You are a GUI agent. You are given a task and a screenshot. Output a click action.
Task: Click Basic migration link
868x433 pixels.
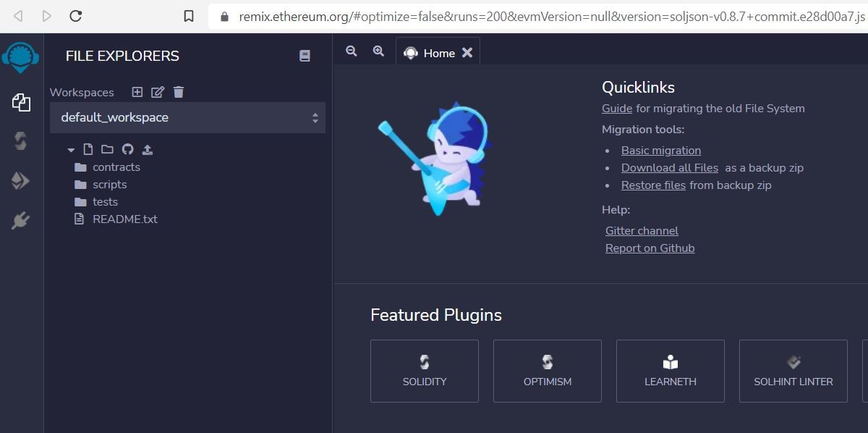[x=661, y=151]
